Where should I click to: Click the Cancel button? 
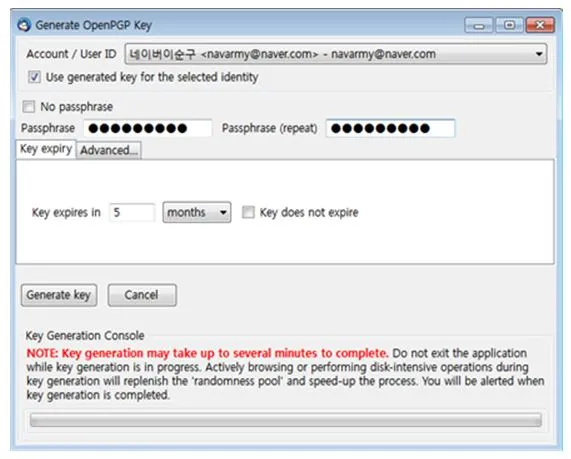142,295
